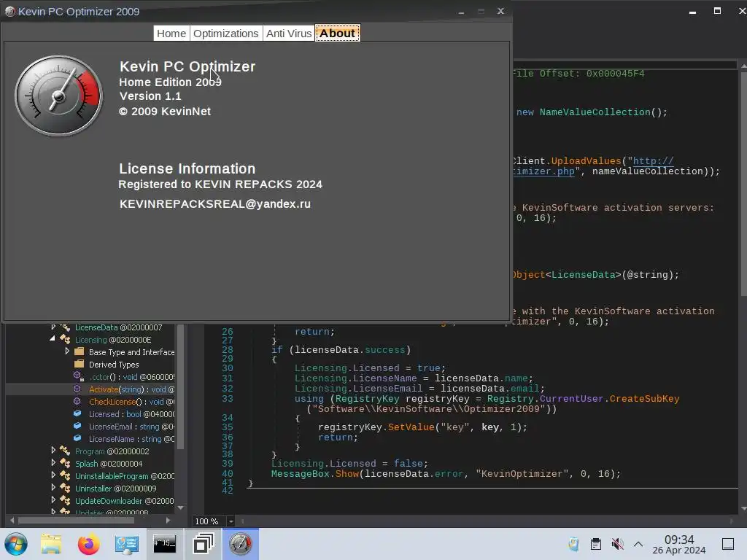Select LicenseEmail : string field

tap(131, 427)
